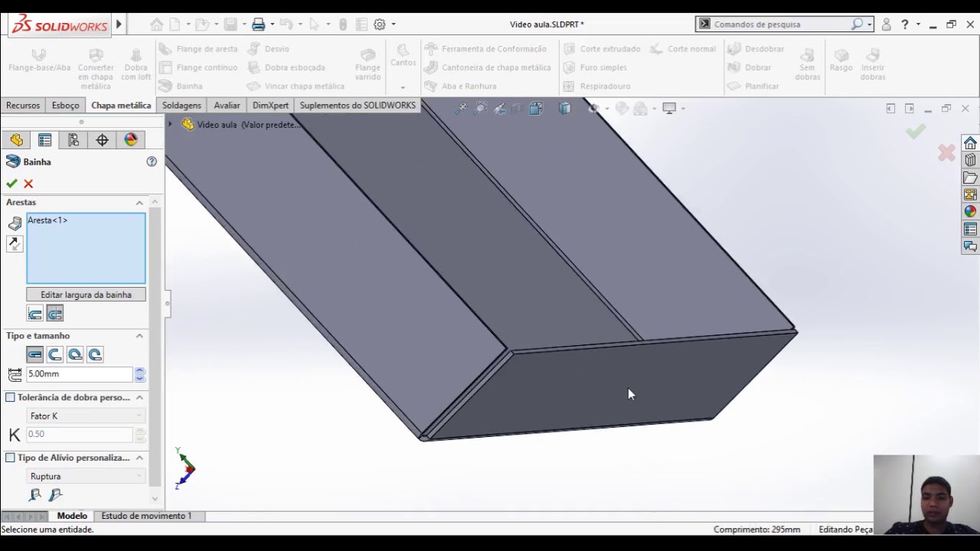Open SOLIDWORKS Forum in task pane
This screenshot has height=551, width=980.
tap(970, 246)
